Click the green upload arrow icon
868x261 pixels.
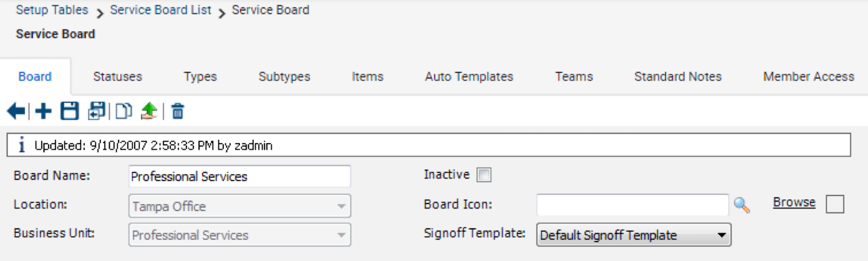148,112
